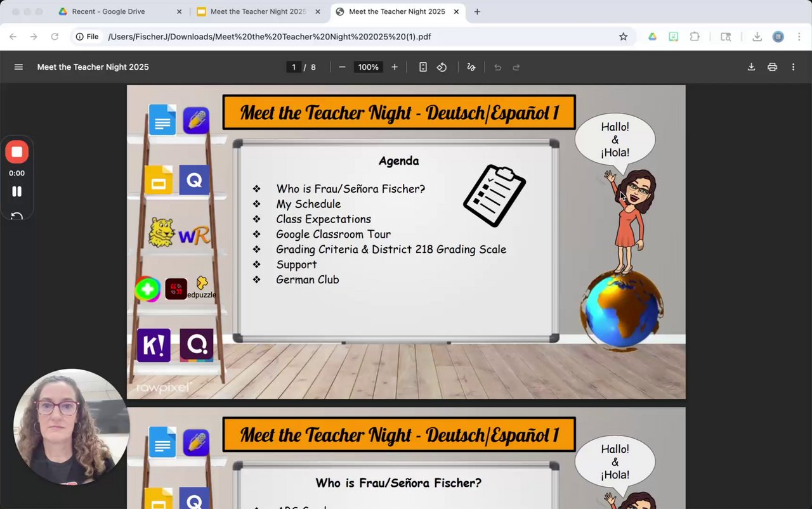
Task: Go forward to the next page
Action: 34,37
